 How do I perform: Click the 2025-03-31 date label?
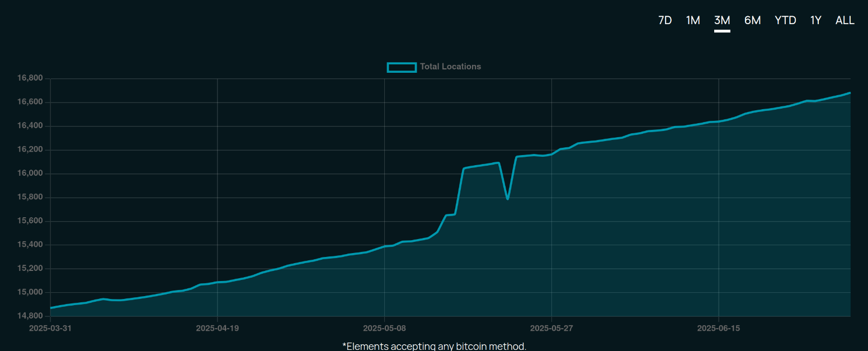coord(50,328)
